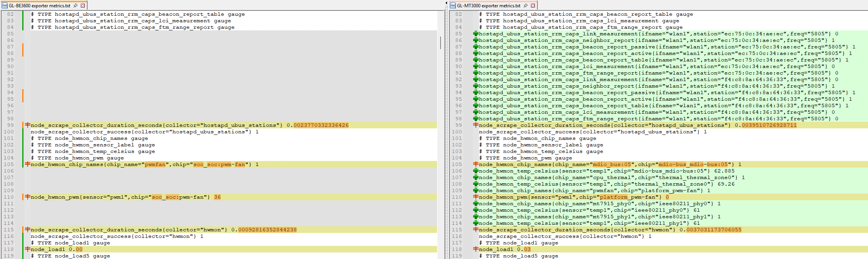Click the save-state disk icon on the GL-BE3600 tab
Screen dimensions: 868x259
5,6
